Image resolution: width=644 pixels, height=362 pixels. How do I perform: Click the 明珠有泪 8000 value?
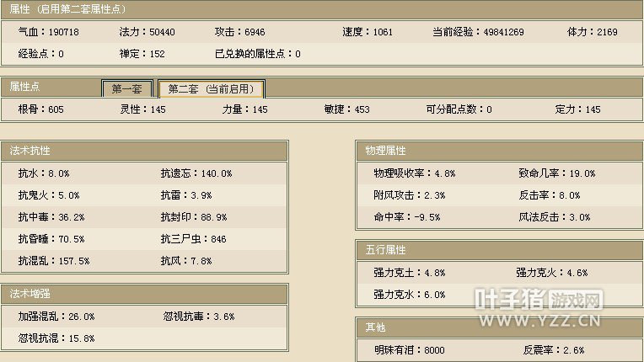coord(409,349)
